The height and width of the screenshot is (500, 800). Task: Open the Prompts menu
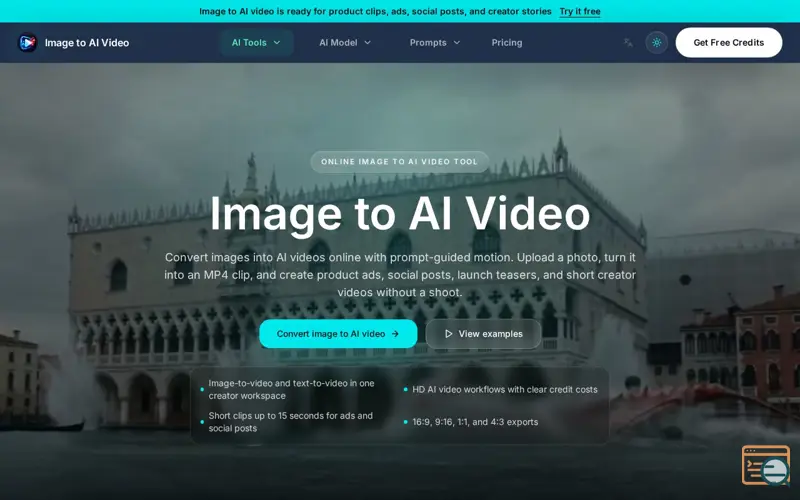(x=435, y=43)
